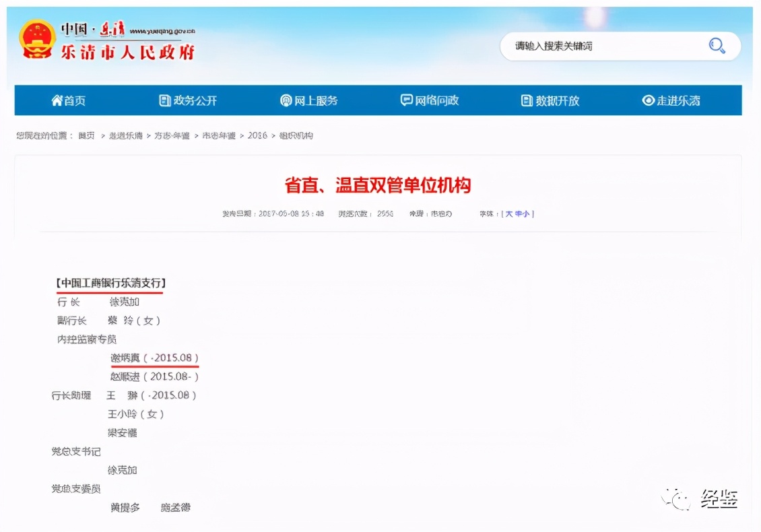Click inside the search input box

pos(606,46)
